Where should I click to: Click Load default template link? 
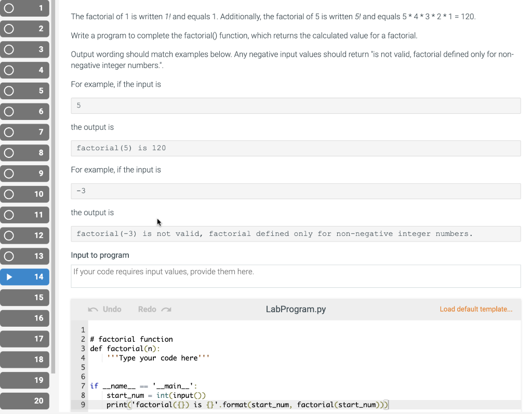[x=476, y=310]
